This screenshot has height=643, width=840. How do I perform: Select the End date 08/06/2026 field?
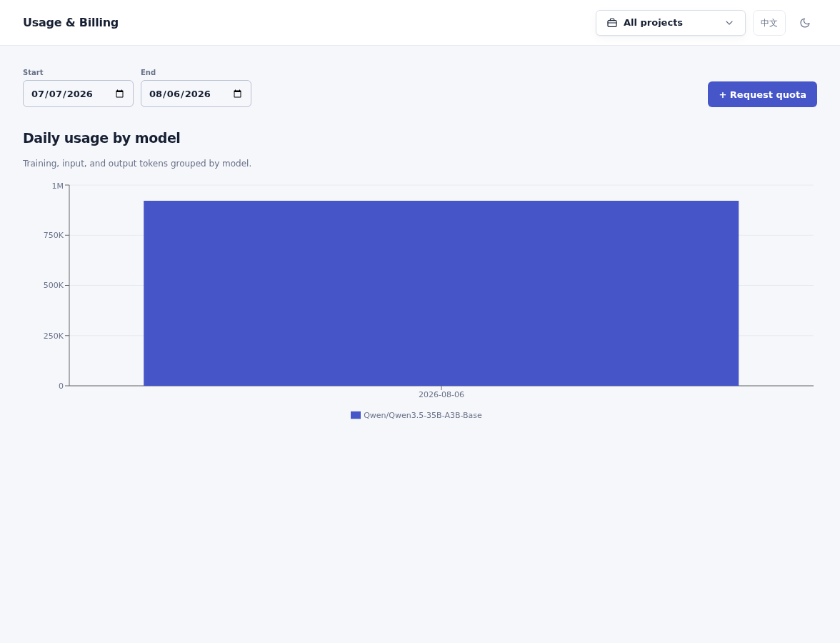click(x=196, y=94)
